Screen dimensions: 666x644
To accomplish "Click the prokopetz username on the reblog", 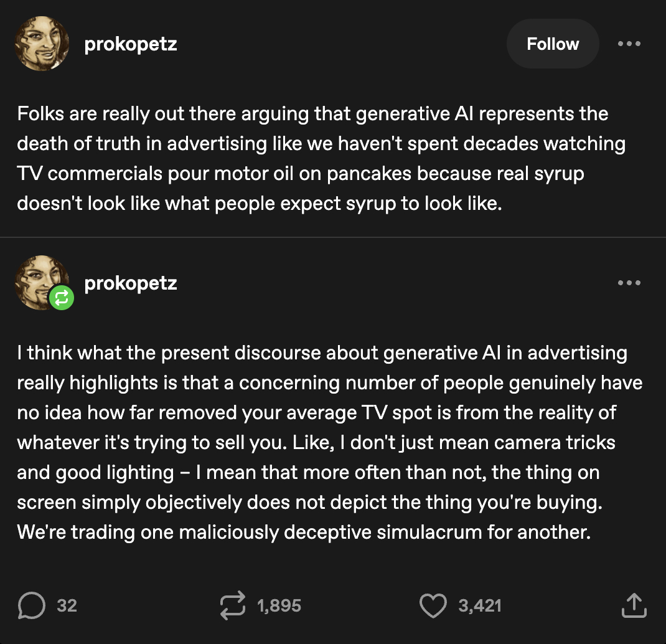I will point(131,283).
